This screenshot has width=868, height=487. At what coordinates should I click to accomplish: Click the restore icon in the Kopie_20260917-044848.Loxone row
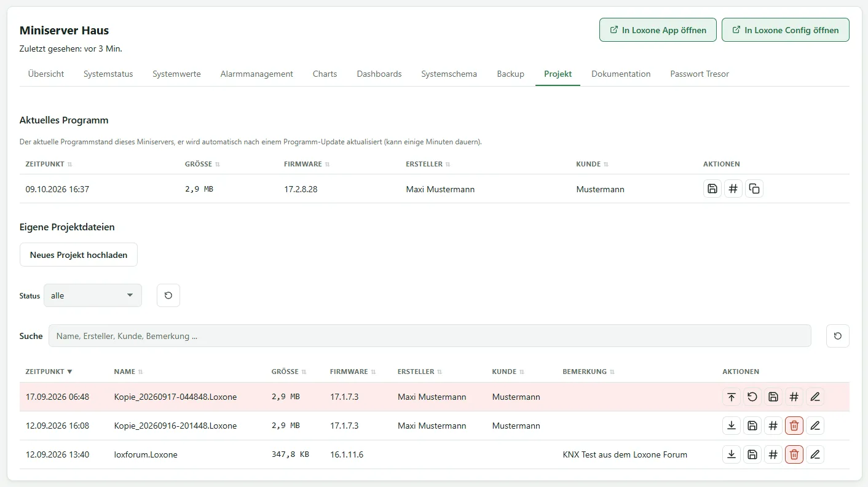[752, 397]
